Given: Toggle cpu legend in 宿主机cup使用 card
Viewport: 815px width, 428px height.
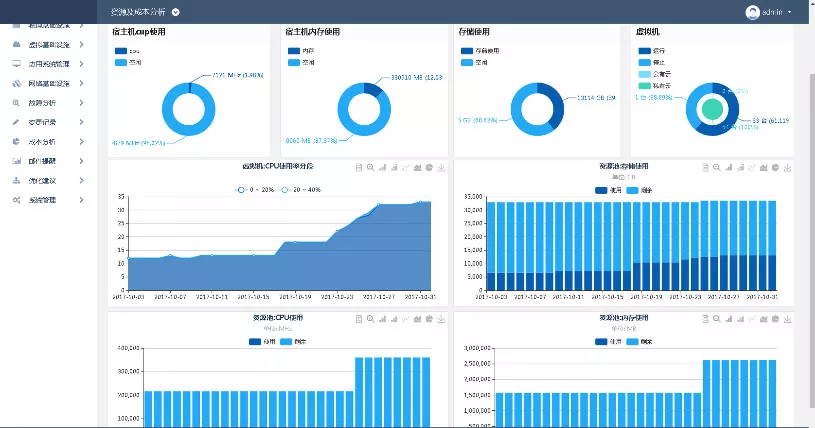Looking at the screenshot, I should (127, 51).
